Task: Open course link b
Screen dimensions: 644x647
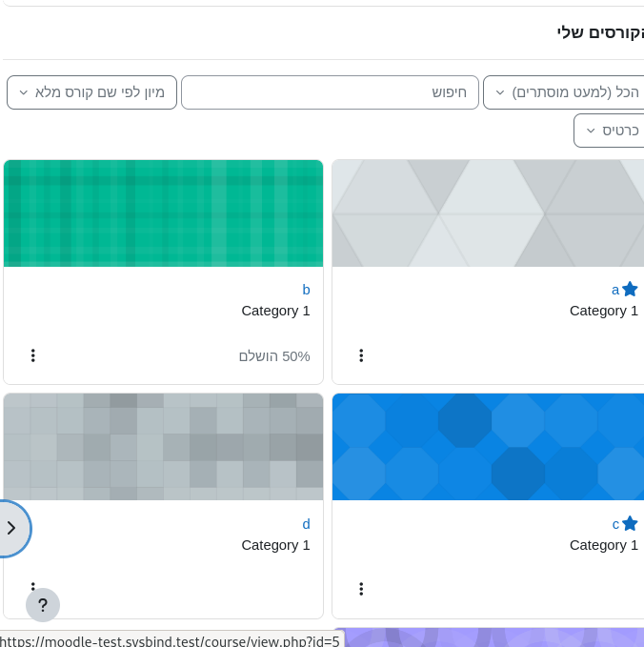Action: point(306,290)
